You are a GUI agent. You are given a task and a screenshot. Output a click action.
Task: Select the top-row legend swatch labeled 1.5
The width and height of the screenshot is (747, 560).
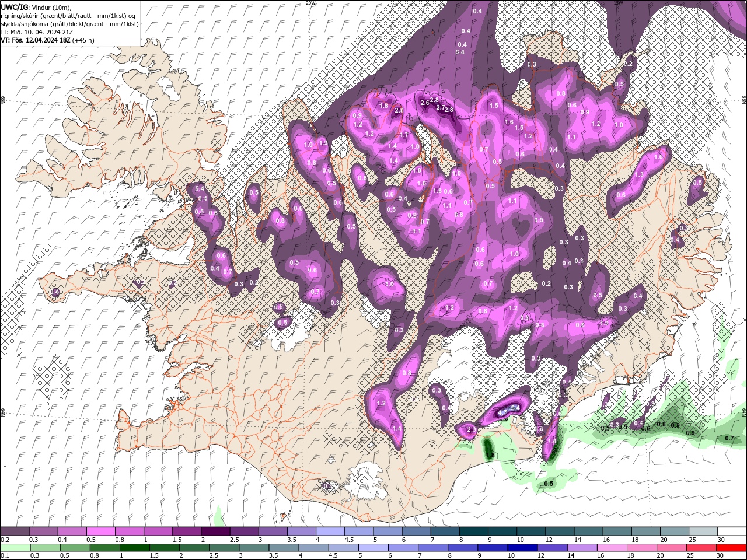click(x=187, y=531)
